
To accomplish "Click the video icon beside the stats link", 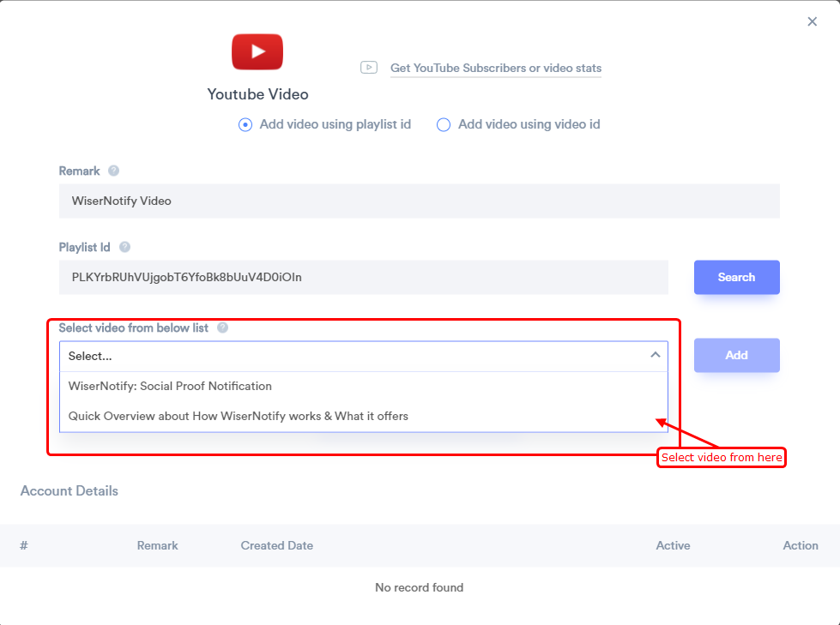I will (369, 68).
